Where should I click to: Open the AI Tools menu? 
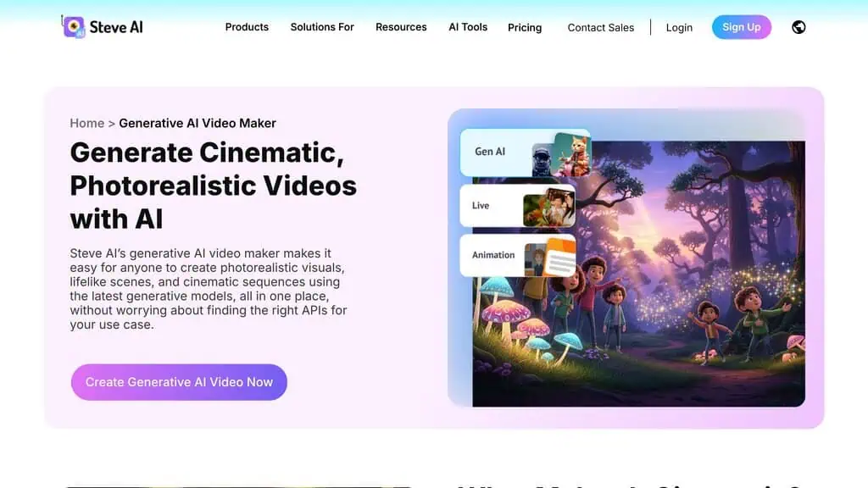tap(468, 27)
